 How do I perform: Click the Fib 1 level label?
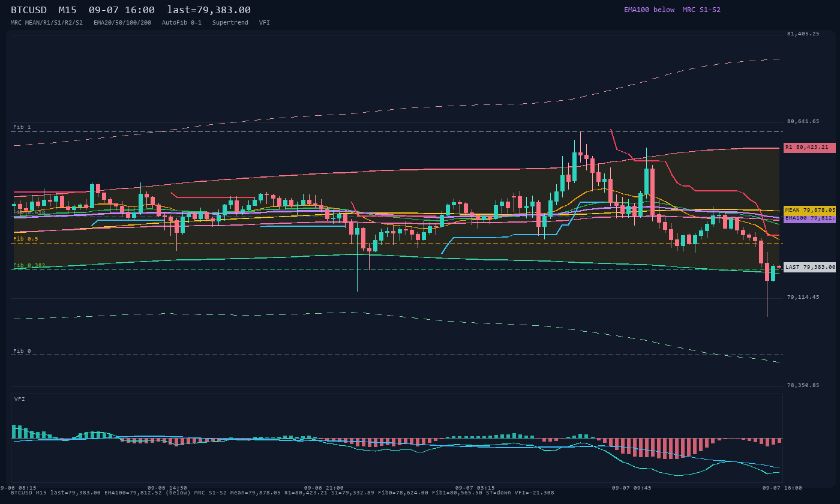click(22, 127)
